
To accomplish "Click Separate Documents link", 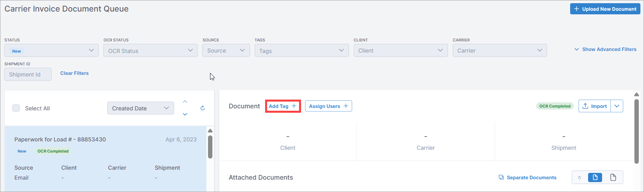I will coord(527,178).
